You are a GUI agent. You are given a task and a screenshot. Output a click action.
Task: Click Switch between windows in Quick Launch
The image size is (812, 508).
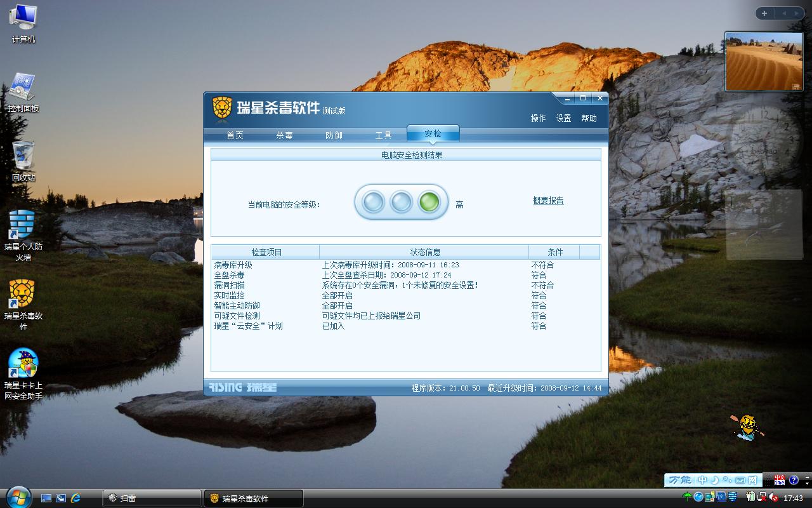61,498
